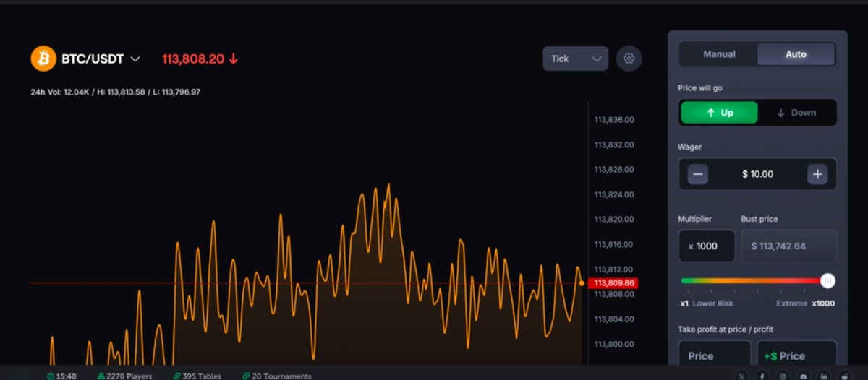Open the Instagram social icon
Image resolution: width=868 pixels, height=380 pixels.
(x=783, y=376)
